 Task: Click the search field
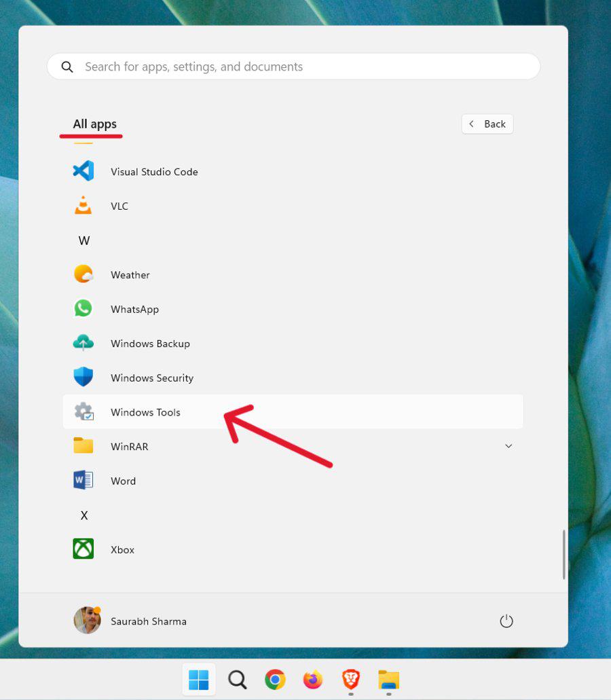[292, 66]
